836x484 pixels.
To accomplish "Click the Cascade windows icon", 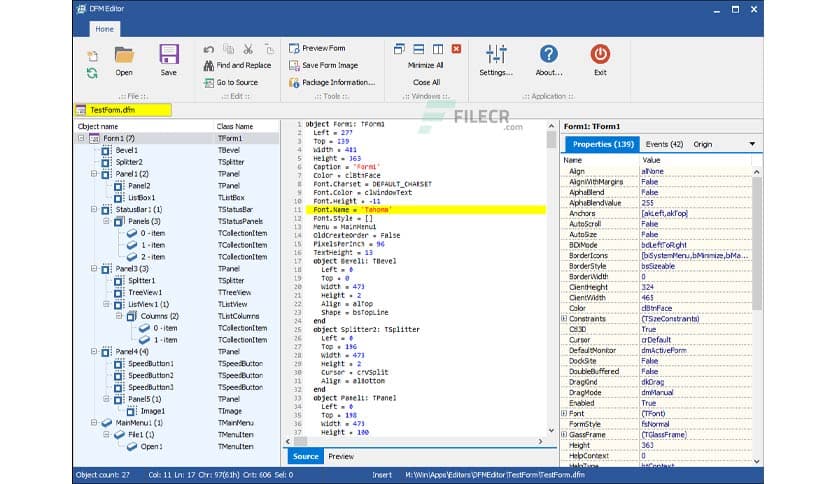I will point(399,49).
